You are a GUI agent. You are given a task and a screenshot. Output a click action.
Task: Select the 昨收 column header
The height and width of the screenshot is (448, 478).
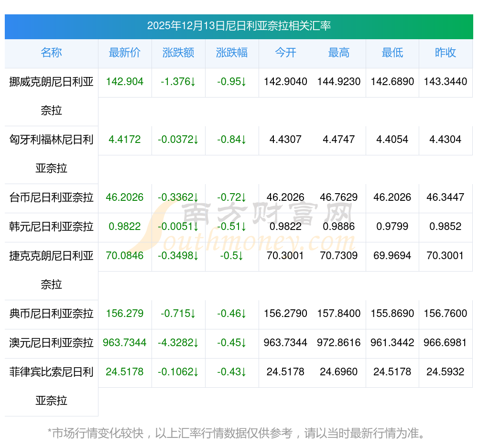click(445, 53)
